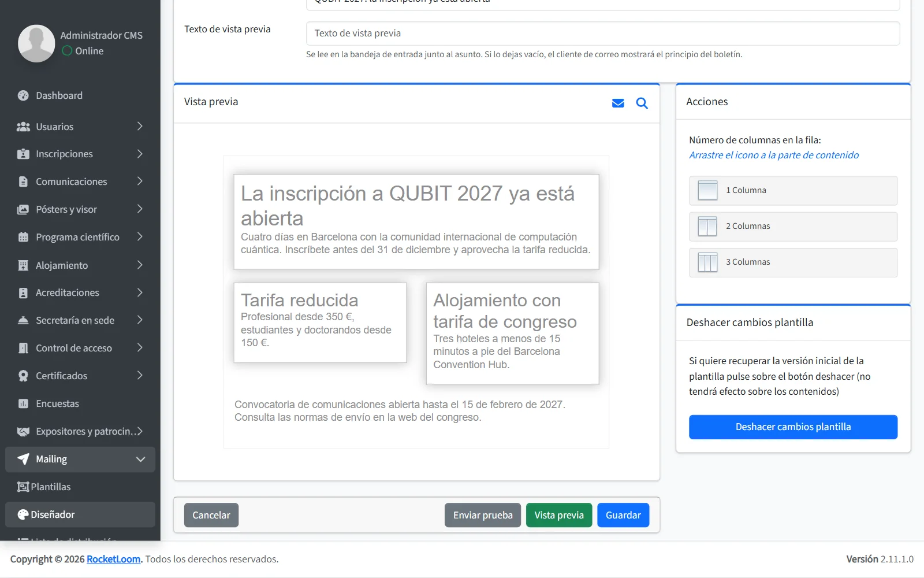Click the administrator avatar picture
924x578 pixels.
tap(36, 43)
